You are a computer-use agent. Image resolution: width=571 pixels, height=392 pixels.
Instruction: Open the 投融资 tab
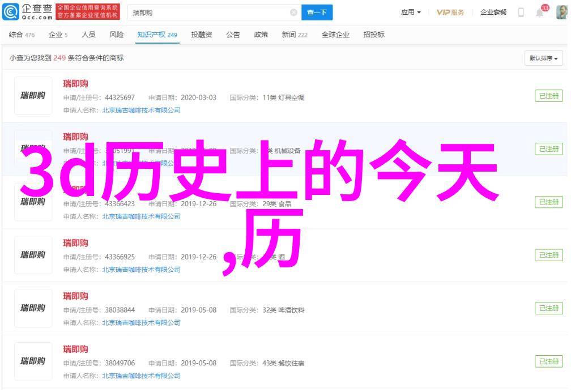pyautogui.click(x=202, y=35)
